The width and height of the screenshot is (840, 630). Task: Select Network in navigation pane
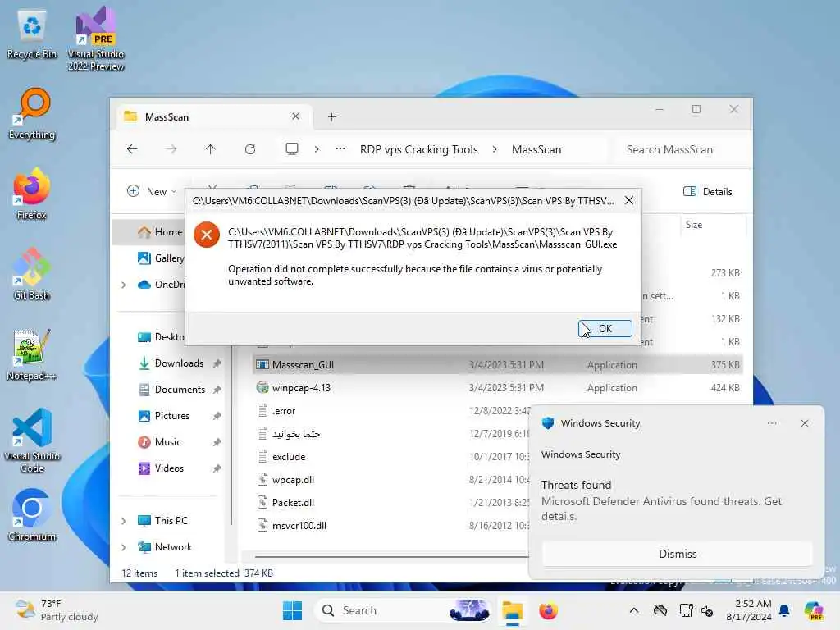point(172,547)
